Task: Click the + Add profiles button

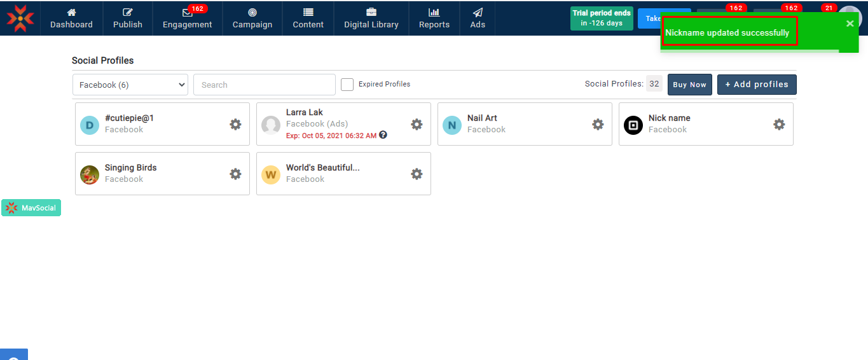Action: point(756,85)
